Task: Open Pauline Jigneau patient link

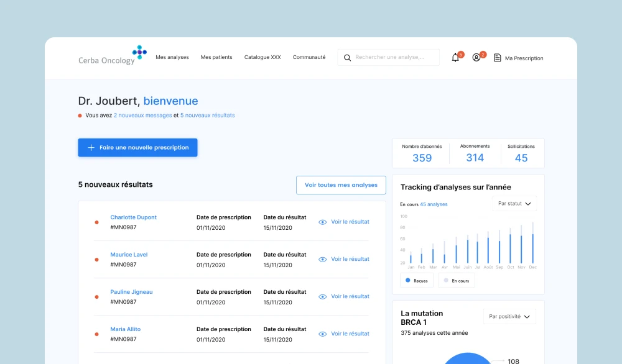Action: tap(131, 291)
